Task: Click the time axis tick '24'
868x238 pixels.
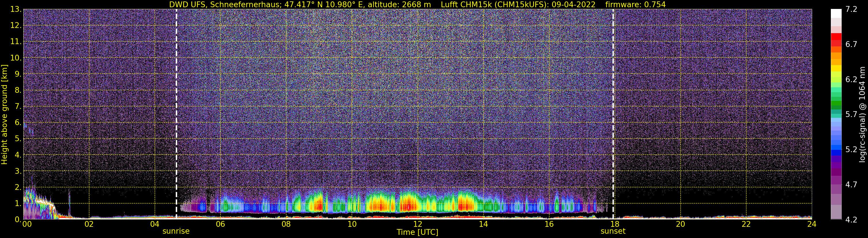Action: tap(812, 224)
